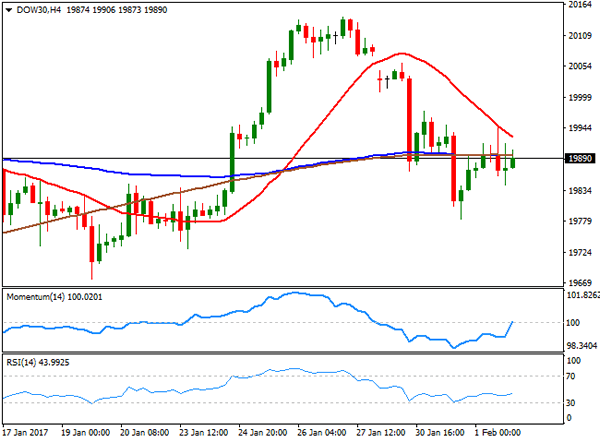Click time axis label 26 Jan 04:00
The width and height of the screenshot is (600, 443).
pyautogui.click(x=322, y=433)
